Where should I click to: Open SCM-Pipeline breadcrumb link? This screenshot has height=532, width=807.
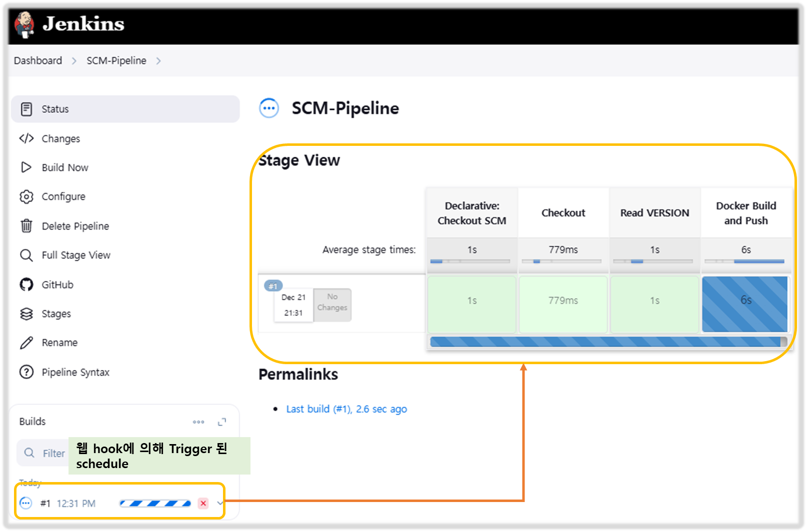(116, 60)
